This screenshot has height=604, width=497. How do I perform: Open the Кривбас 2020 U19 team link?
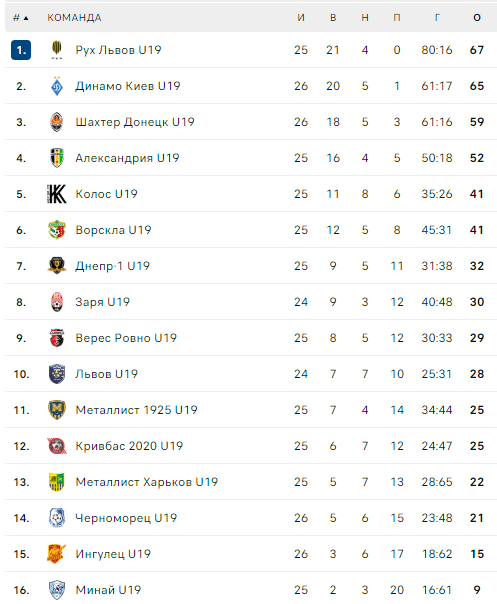(x=129, y=446)
